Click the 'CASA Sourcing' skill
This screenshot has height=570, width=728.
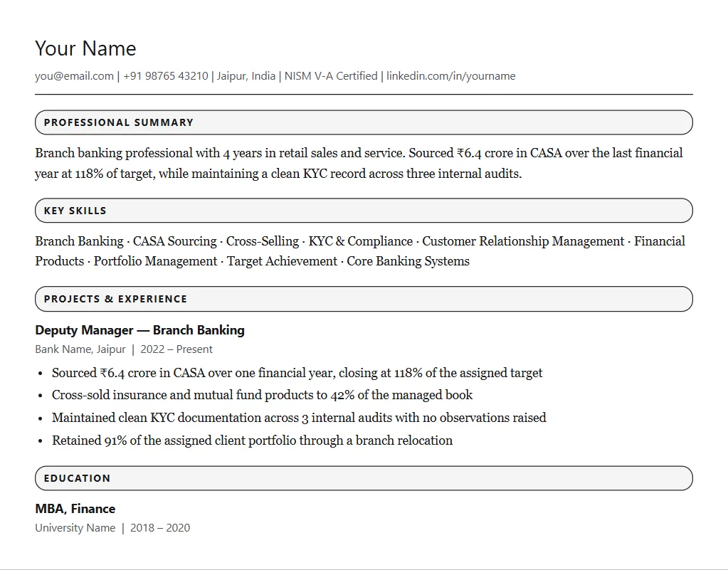(x=174, y=241)
